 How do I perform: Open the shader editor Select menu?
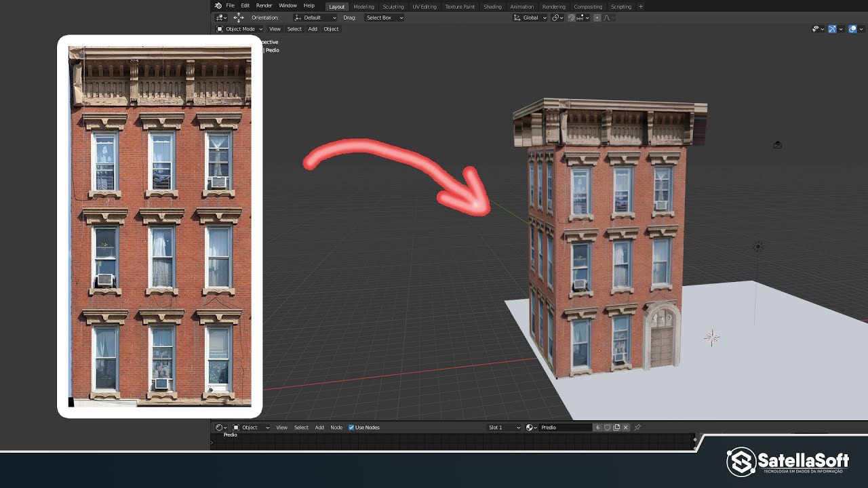(x=301, y=428)
